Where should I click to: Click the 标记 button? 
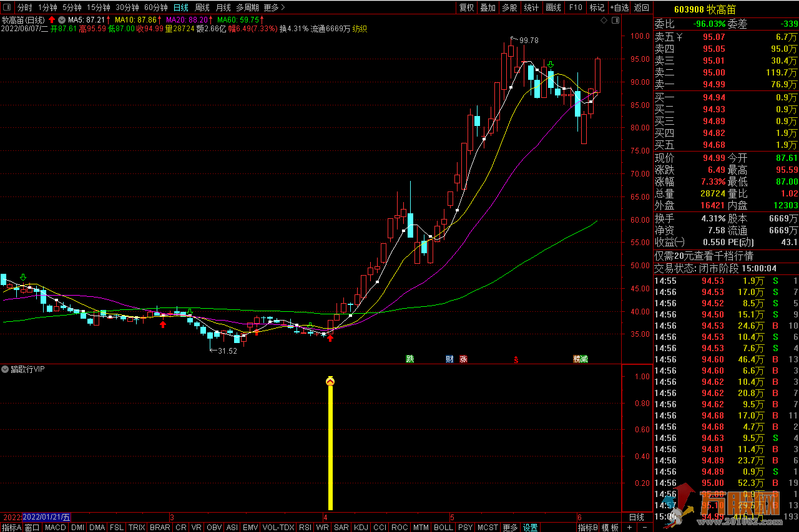pos(597,7)
